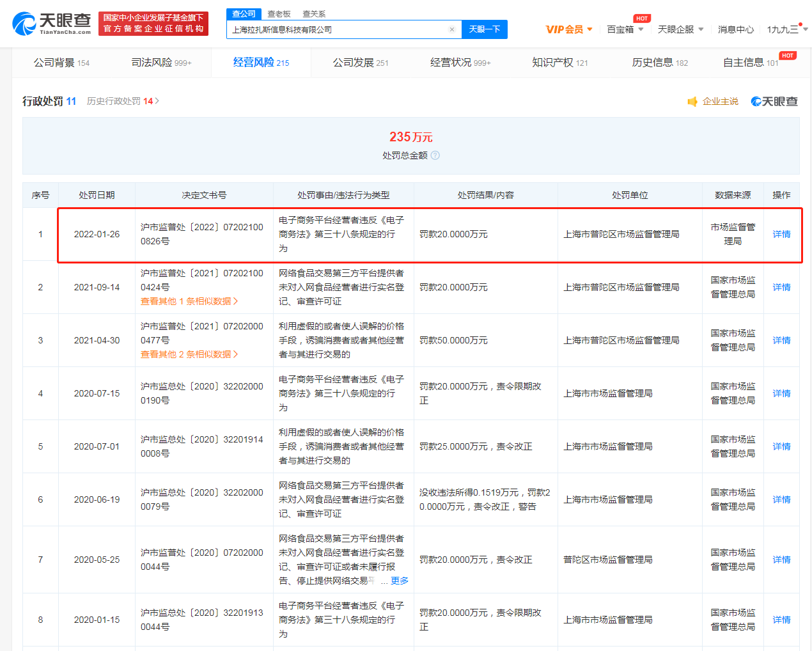Click 查看其他 1 条相似数据 link
The width and height of the screenshot is (812, 651).
click(189, 301)
